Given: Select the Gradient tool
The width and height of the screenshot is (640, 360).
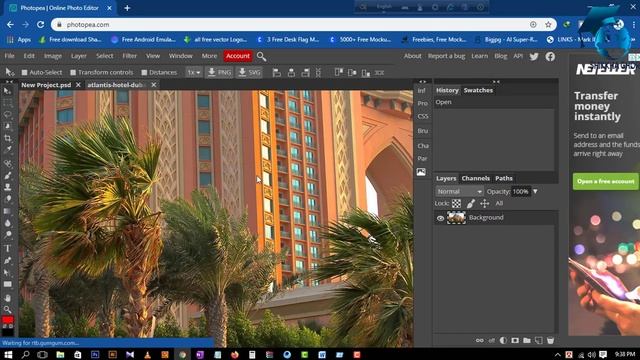Looking at the screenshot, I should 7,211.
